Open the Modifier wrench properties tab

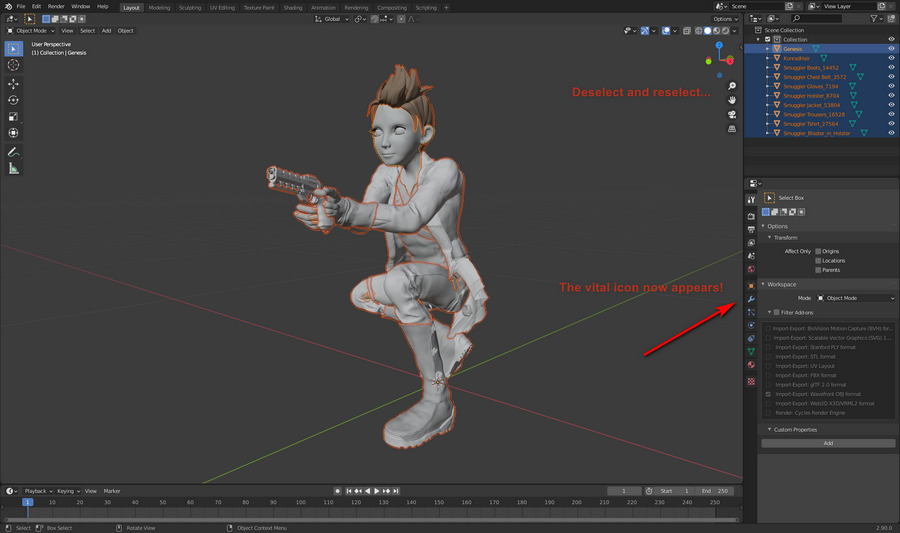coord(751,299)
